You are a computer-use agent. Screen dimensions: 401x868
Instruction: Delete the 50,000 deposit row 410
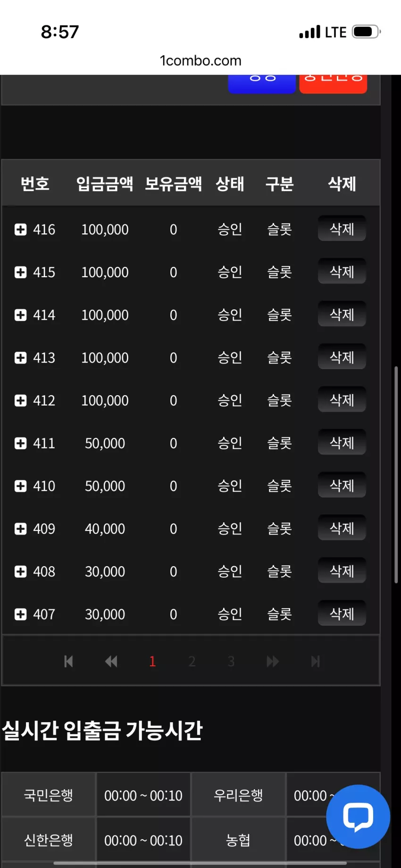pos(342,485)
